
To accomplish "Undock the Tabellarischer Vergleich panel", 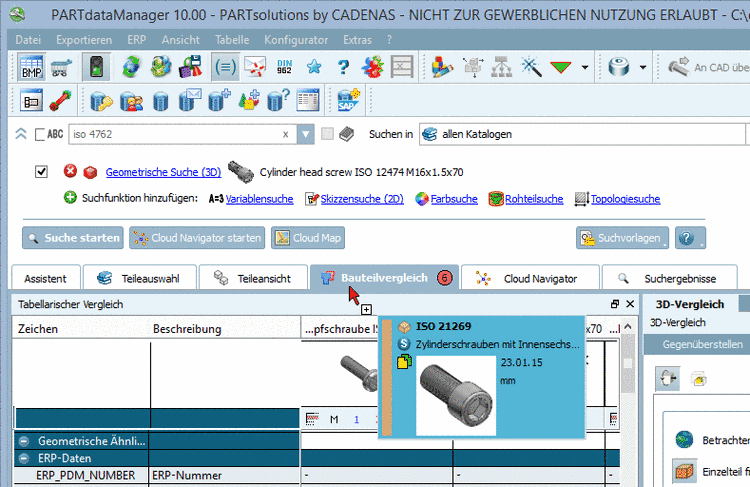I will point(615,304).
